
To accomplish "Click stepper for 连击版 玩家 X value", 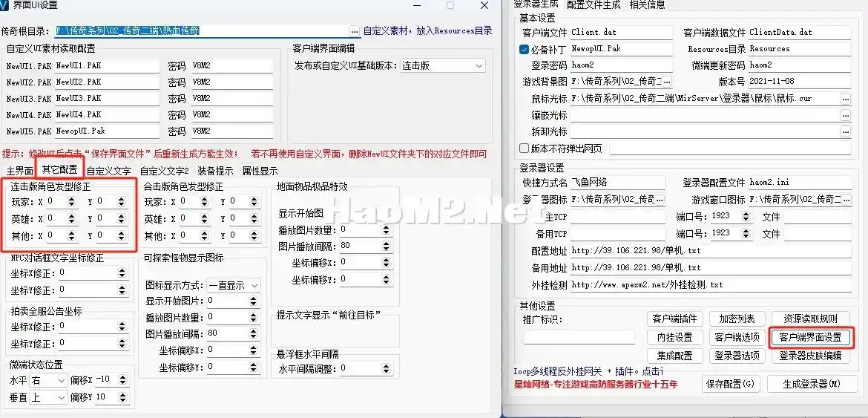I will point(71,202).
